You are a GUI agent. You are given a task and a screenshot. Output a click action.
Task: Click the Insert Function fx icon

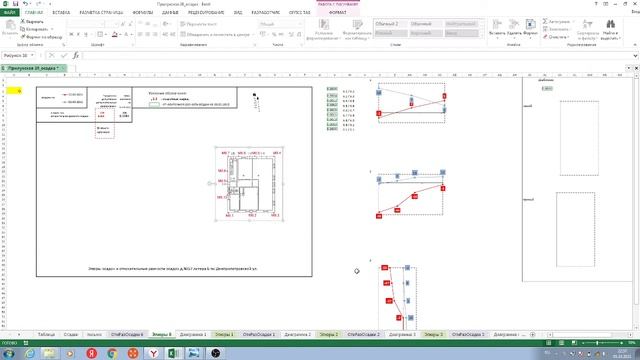76,55
